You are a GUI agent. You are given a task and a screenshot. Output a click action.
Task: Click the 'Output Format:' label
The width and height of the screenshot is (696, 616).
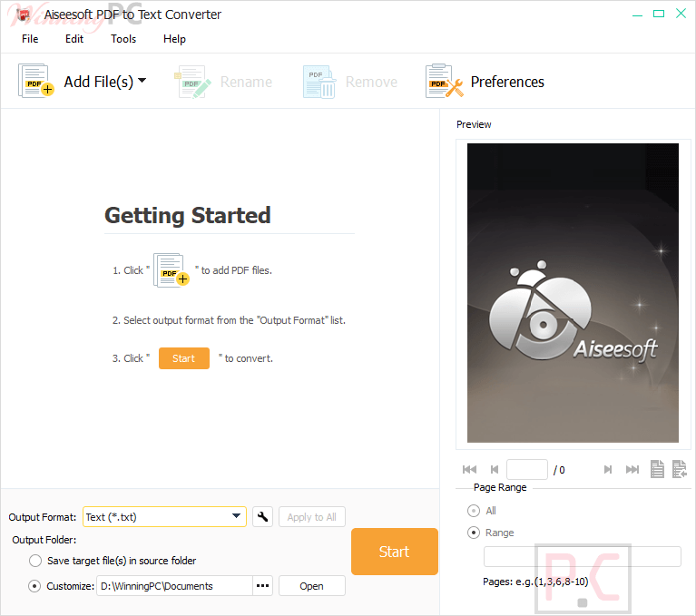[43, 517]
